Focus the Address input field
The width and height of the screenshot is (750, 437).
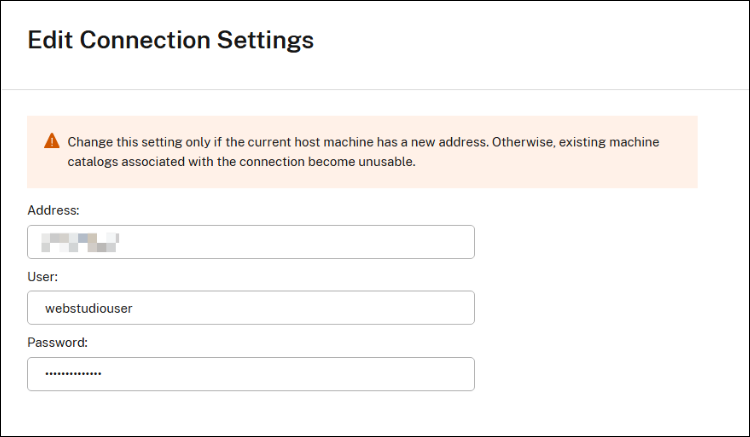250,242
